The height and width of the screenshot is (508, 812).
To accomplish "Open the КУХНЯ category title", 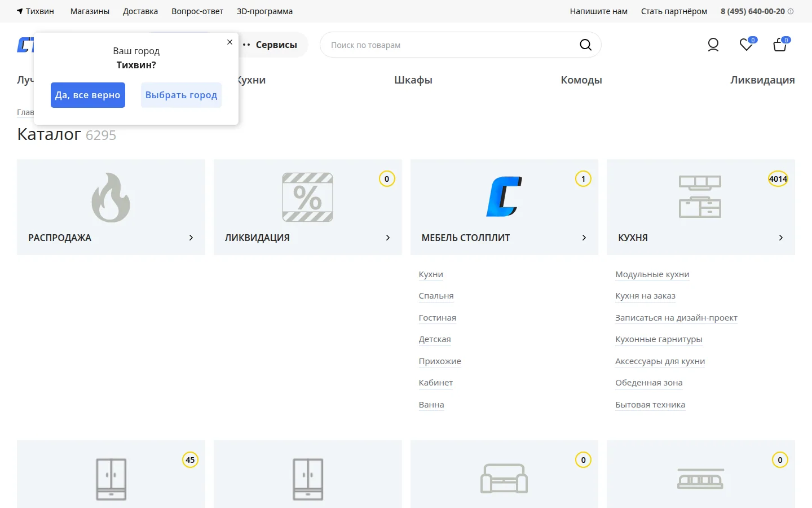I will tap(633, 238).
